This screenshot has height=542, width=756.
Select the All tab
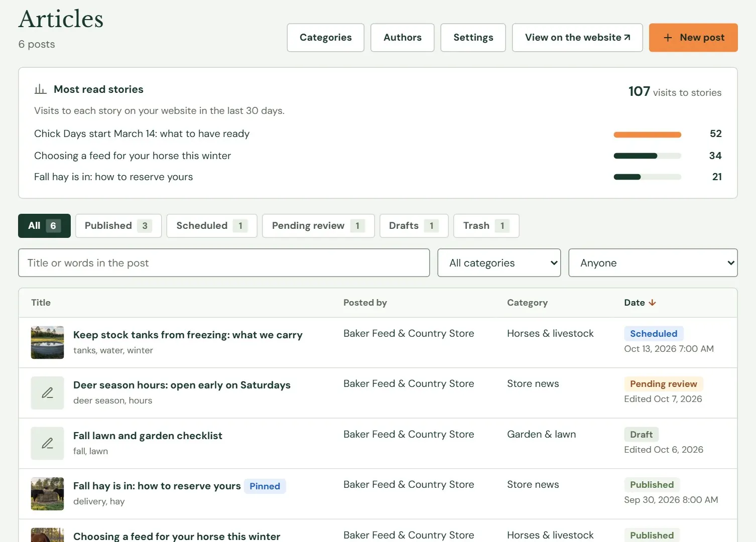(x=44, y=226)
